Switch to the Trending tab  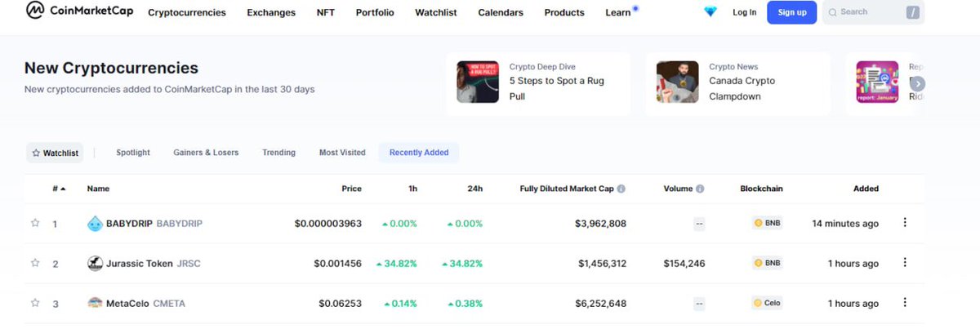pyautogui.click(x=278, y=153)
